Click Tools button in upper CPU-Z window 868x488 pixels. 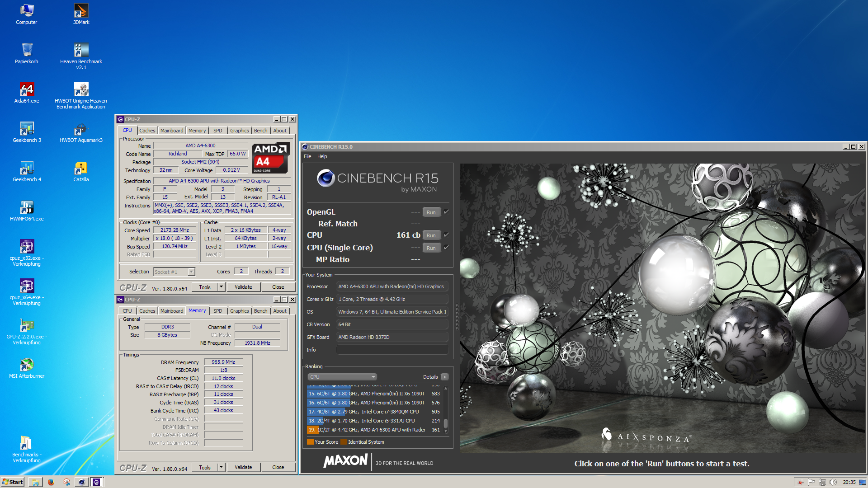(x=205, y=287)
